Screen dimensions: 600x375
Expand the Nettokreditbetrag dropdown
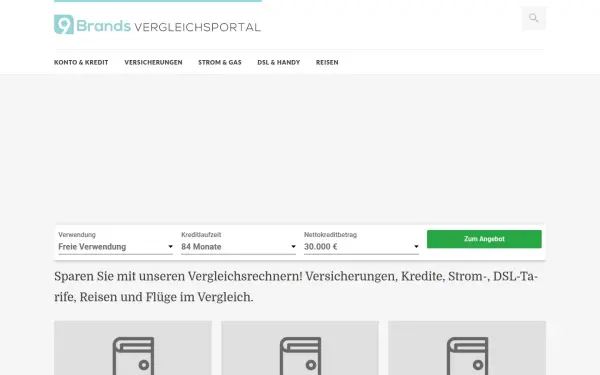click(x=361, y=247)
